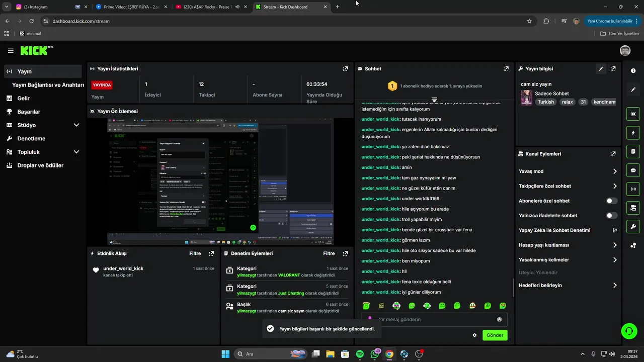
Task: Open Hesap yaşı kısıtlaması options chevron
Action: [615, 245]
